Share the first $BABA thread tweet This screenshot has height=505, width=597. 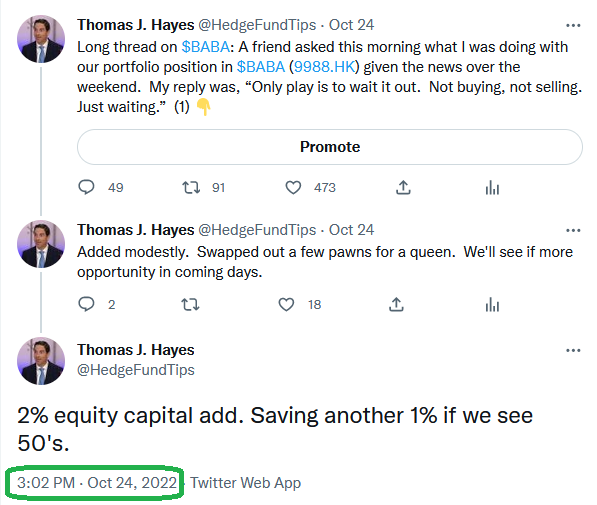pyautogui.click(x=403, y=187)
